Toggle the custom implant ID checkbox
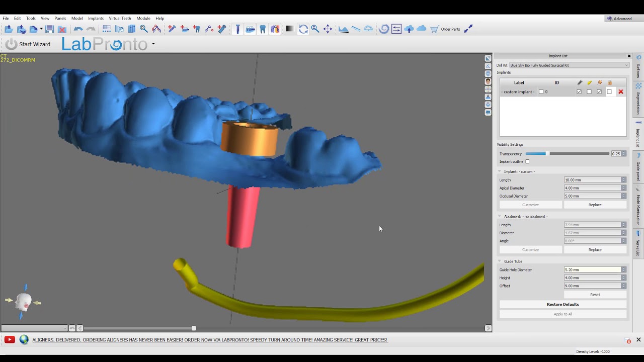This screenshot has width=644, height=362. [541, 92]
